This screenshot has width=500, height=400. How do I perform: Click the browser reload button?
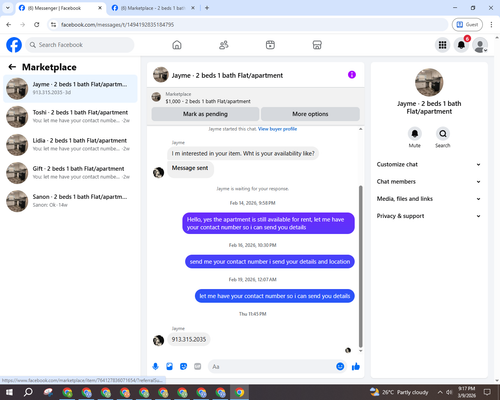tap(37, 24)
